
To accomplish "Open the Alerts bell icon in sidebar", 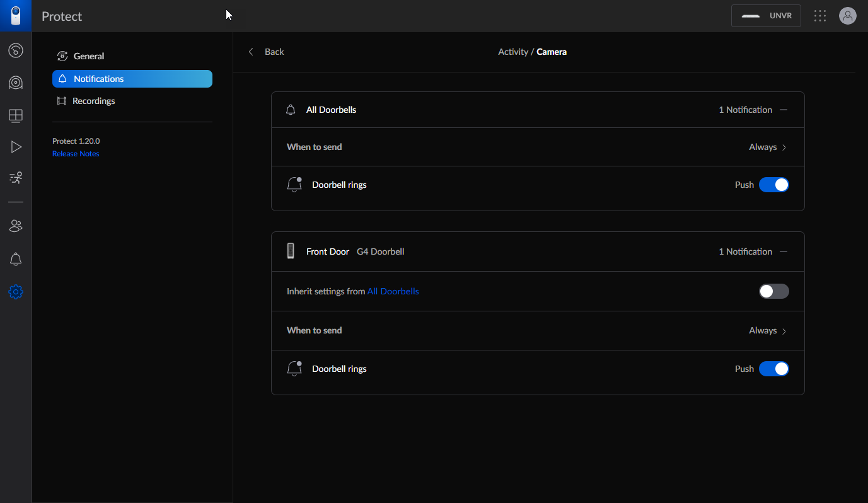I will coord(16,259).
